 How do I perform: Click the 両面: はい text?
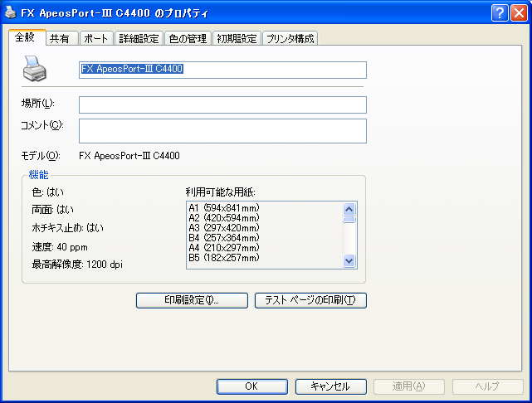(x=52, y=210)
